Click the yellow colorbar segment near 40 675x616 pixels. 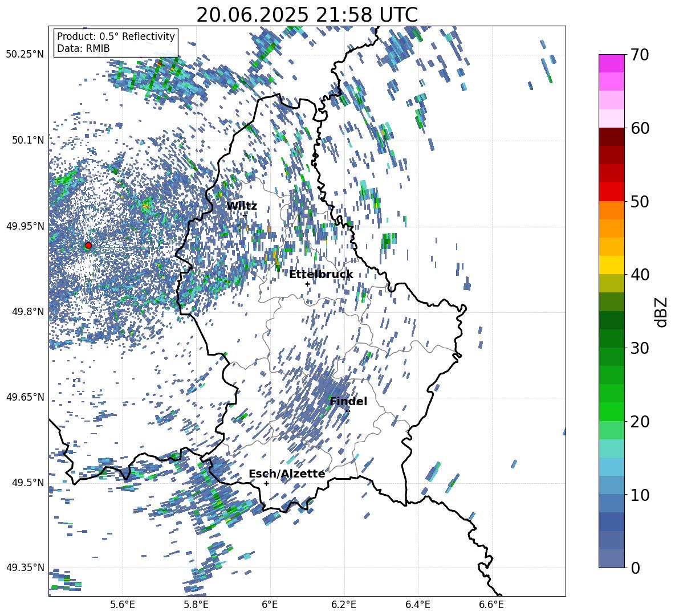click(x=611, y=265)
